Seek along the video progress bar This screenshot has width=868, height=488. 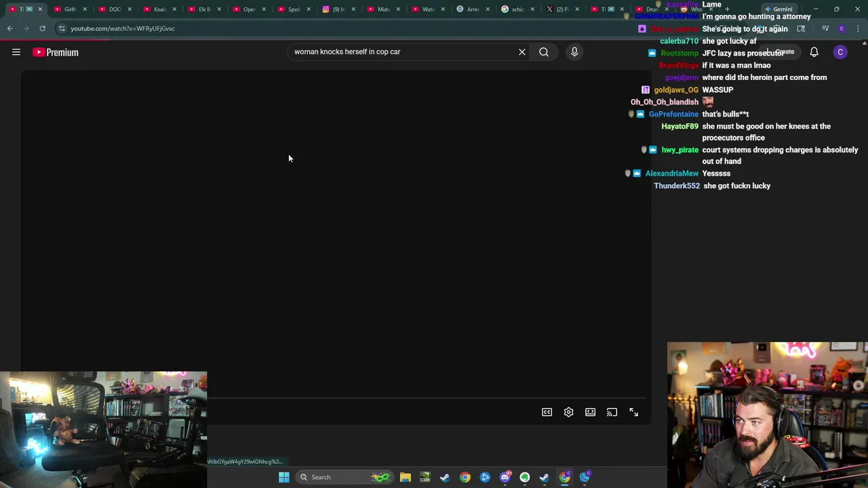click(x=427, y=398)
